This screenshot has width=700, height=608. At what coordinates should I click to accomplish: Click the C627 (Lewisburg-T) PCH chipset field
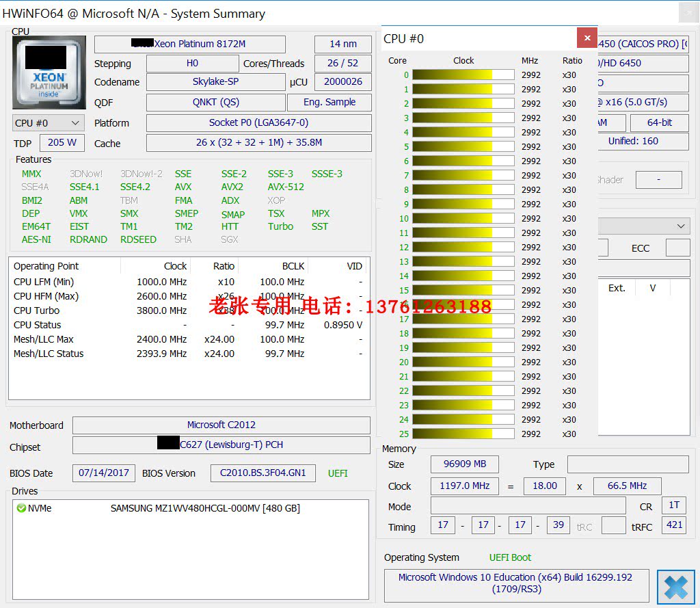tap(221, 445)
